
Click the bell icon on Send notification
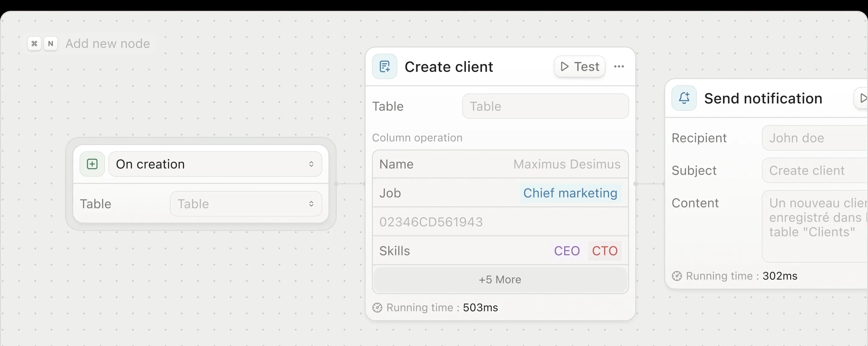coord(684,98)
